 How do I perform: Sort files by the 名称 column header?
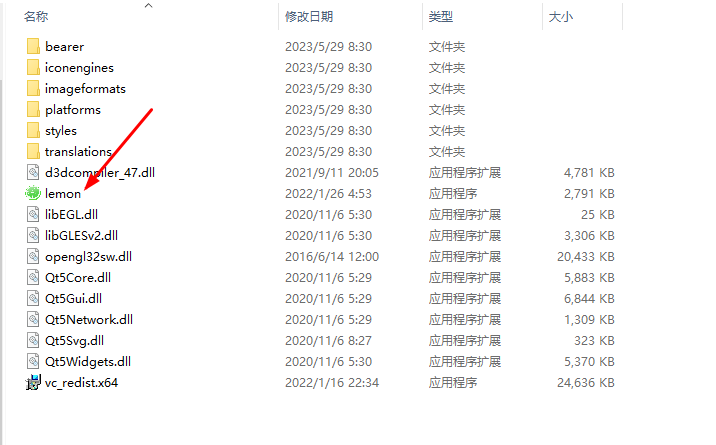(x=142, y=17)
